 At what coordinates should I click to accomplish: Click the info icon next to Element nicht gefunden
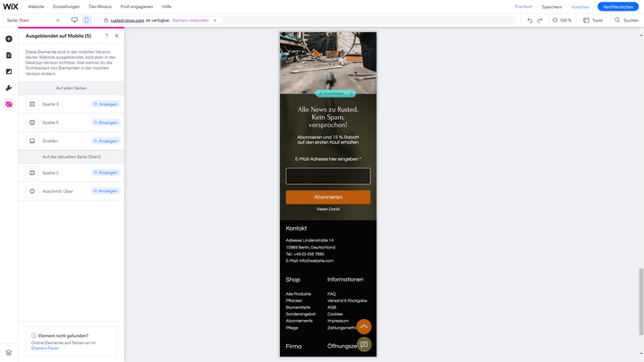[x=34, y=336]
